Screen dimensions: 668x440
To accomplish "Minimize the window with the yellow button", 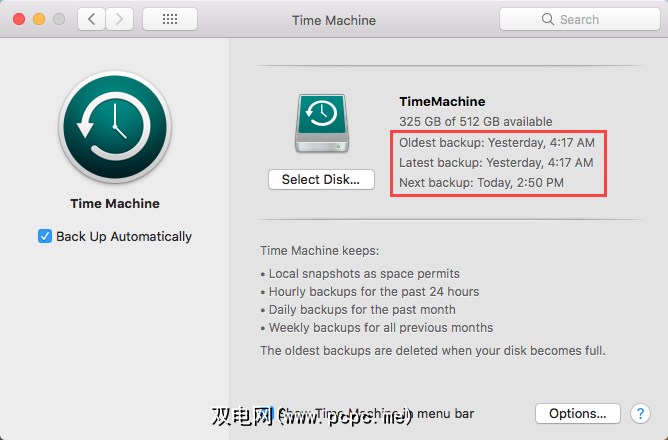I will point(40,19).
